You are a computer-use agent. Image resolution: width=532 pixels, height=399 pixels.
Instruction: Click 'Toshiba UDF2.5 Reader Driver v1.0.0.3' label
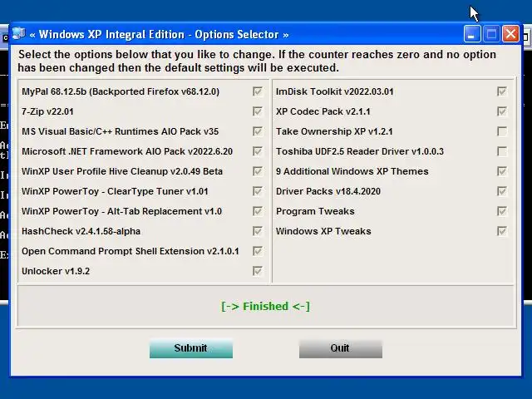click(x=360, y=151)
